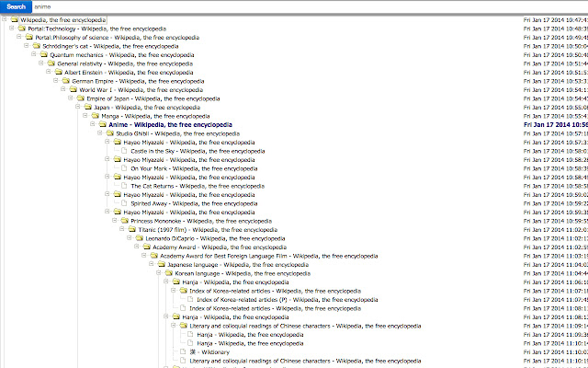This screenshot has height=368, width=588.
Task: Select 'Korean language - Wikipedia' entry text
Action: tap(243, 273)
